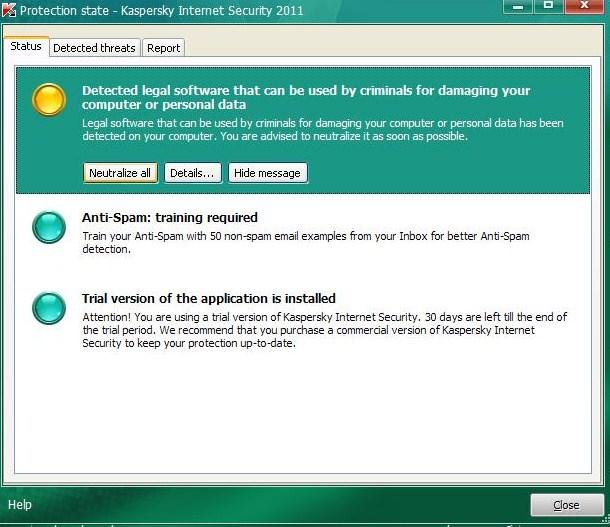610x527 pixels.
Task: Click the green Anti-Spam status indicator
Action: [48, 227]
